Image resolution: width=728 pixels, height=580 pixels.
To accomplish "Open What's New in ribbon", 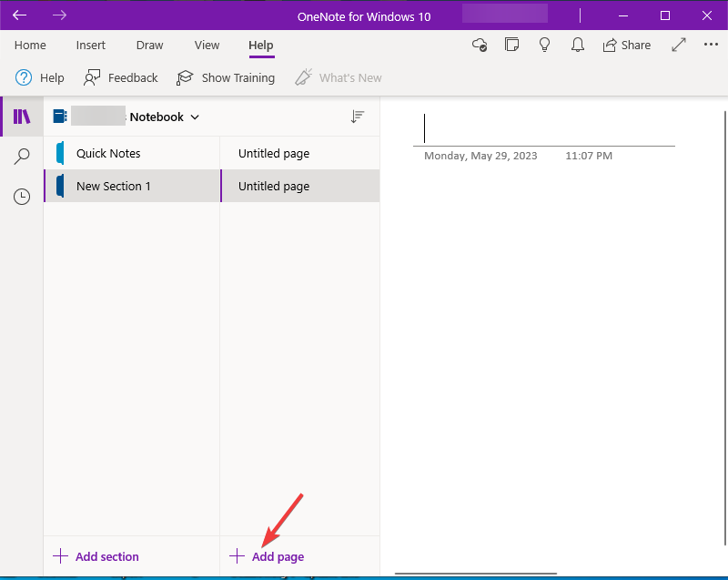I will (x=339, y=77).
